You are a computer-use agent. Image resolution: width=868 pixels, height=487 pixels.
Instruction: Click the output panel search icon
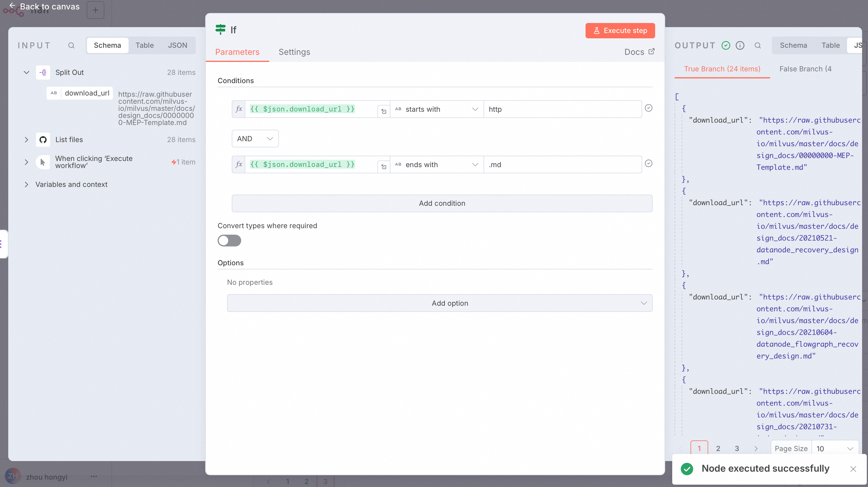757,45
